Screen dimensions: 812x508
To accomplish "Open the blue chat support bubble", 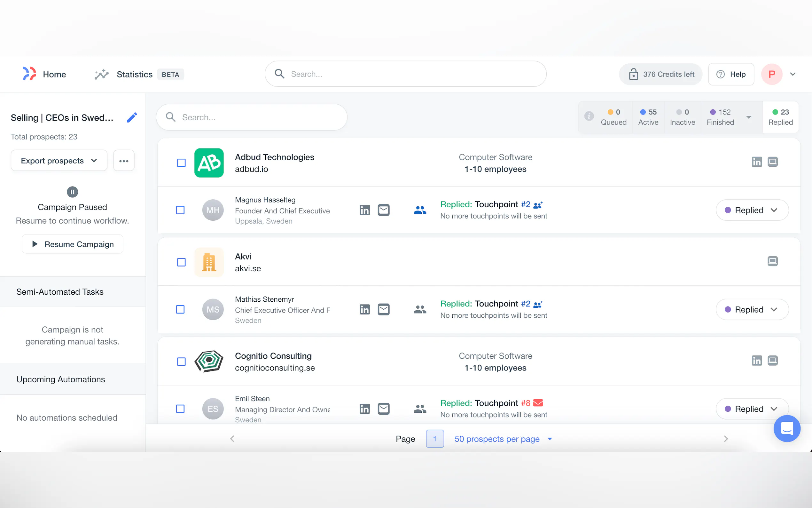I will pos(786,428).
